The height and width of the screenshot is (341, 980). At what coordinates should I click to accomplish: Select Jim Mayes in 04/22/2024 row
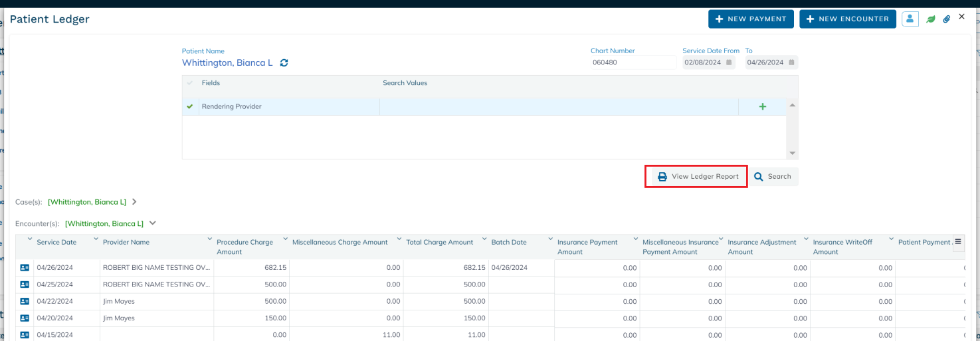119,301
